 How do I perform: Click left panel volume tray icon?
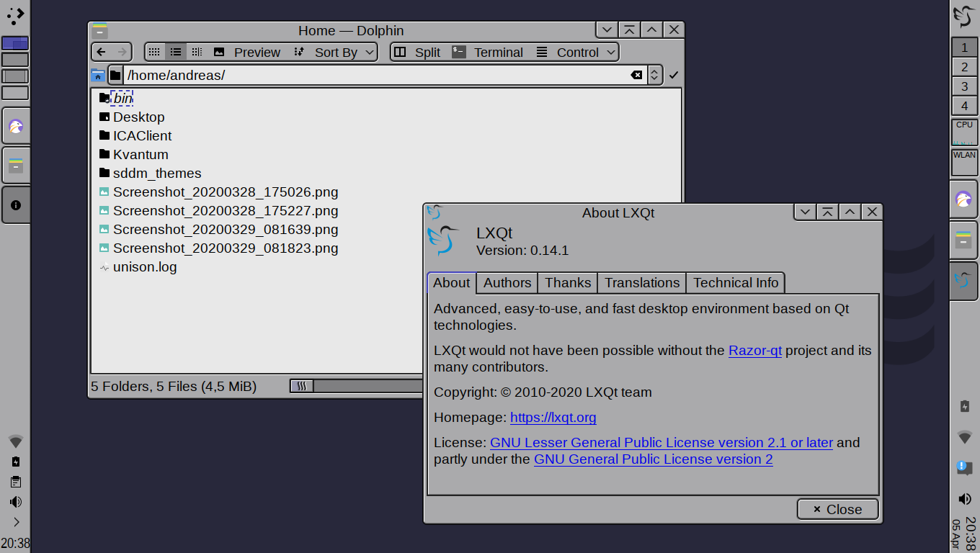click(x=16, y=502)
